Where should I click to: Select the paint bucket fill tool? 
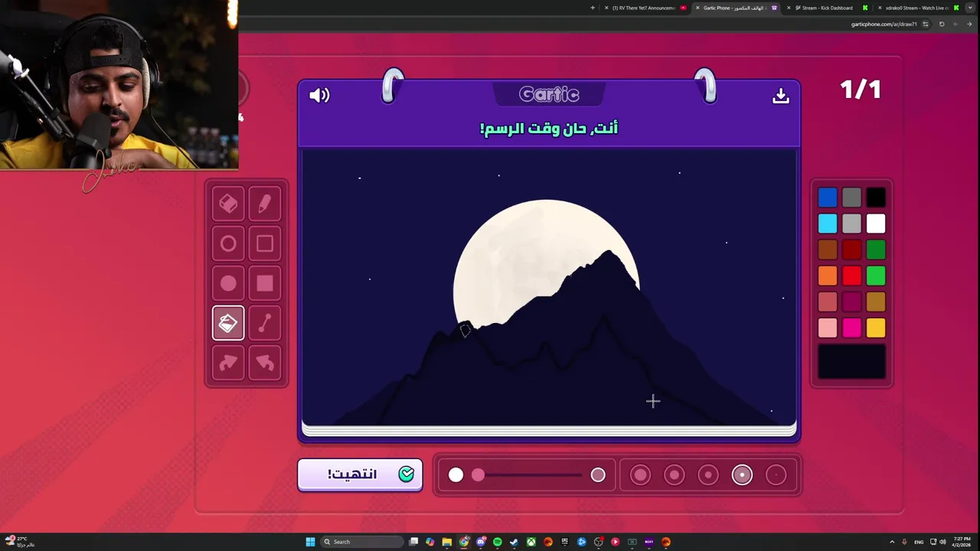click(228, 323)
